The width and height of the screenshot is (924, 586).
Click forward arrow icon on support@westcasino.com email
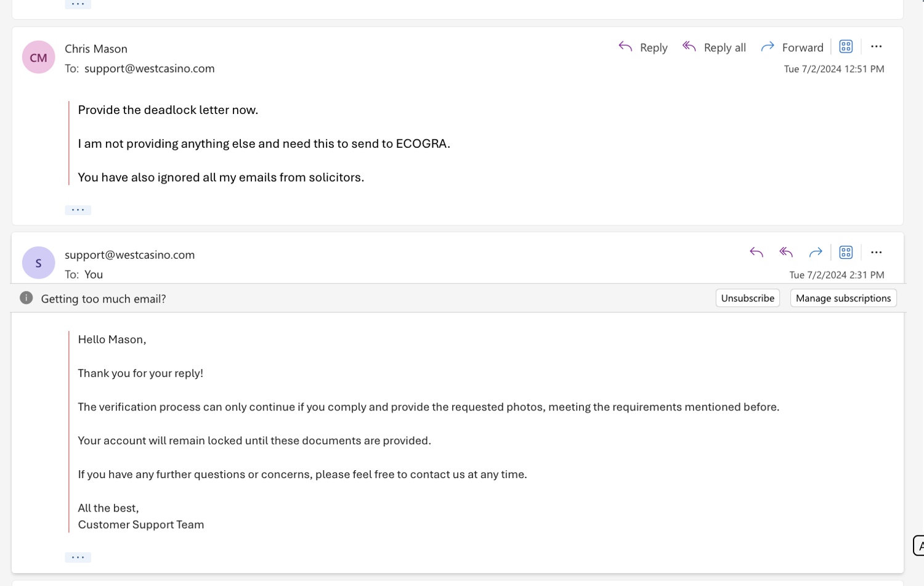[x=815, y=253]
